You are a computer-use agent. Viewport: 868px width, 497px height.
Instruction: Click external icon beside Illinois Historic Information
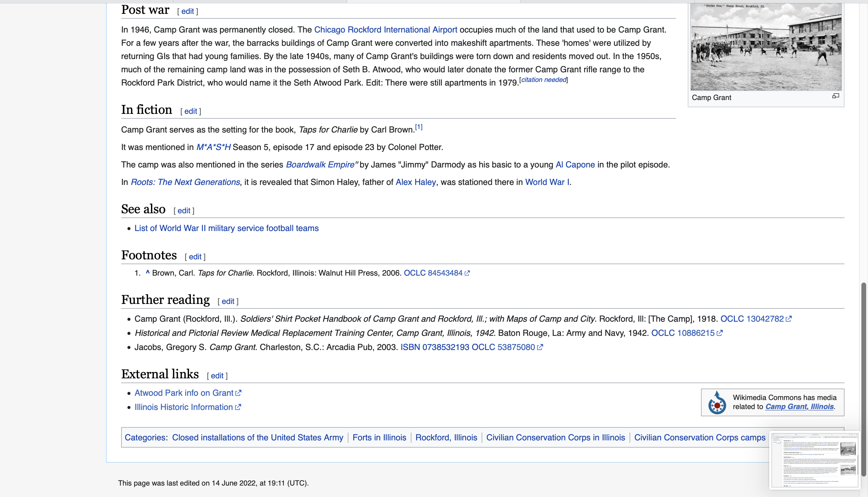[238, 407]
